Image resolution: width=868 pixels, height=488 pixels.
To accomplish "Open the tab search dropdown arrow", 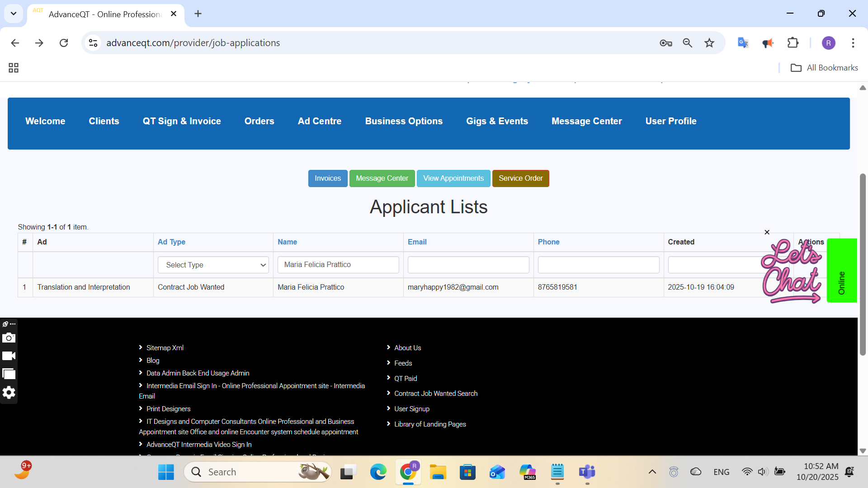I will (14, 14).
